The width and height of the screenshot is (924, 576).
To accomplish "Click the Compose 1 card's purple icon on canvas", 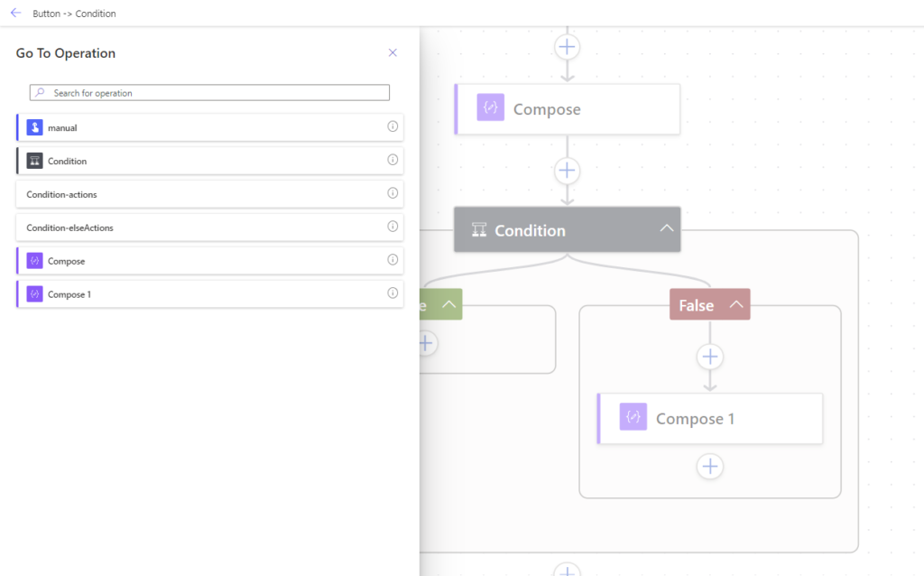I will point(633,417).
